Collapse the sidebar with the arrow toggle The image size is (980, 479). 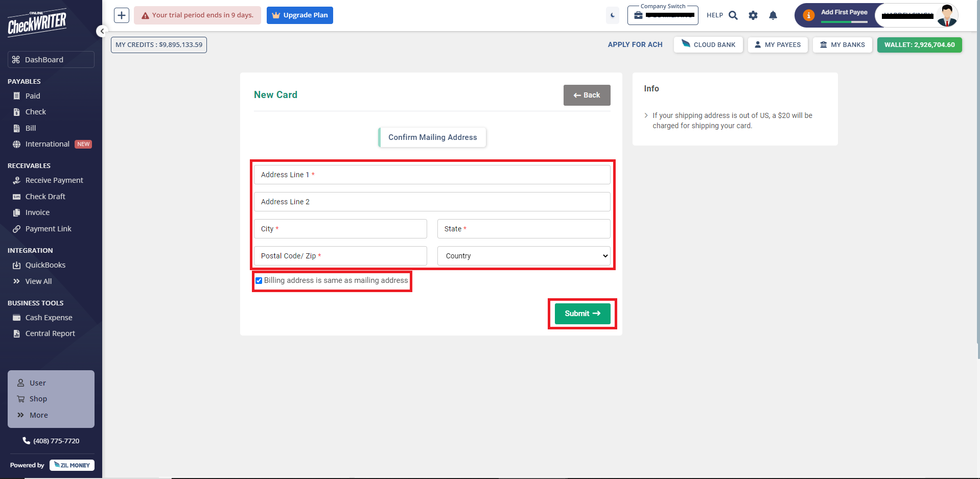pyautogui.click(x=102, y=31)
